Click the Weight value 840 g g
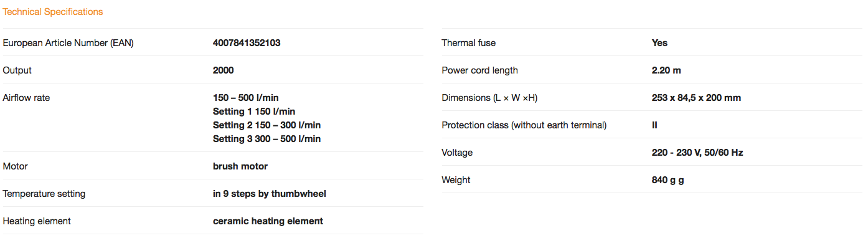 click(668, 180)
